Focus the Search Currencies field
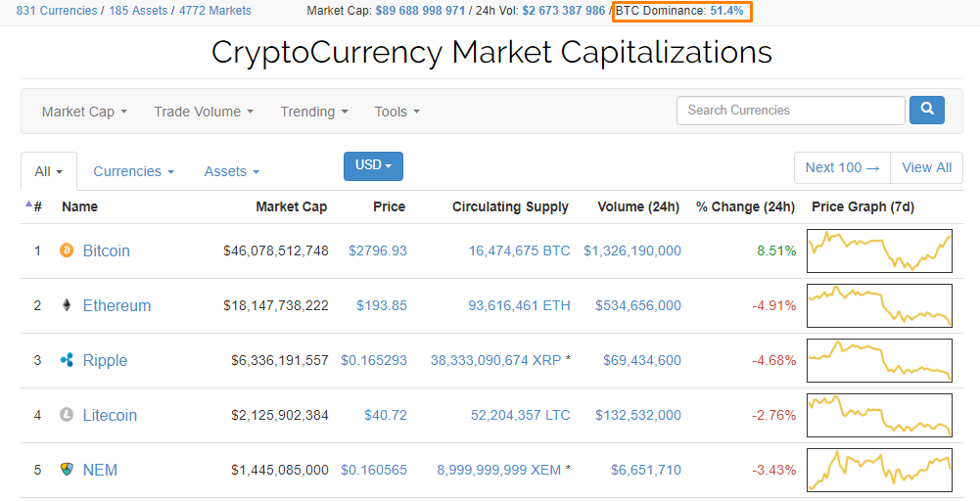This screenshot has height=501, width=980. (790, 111)
